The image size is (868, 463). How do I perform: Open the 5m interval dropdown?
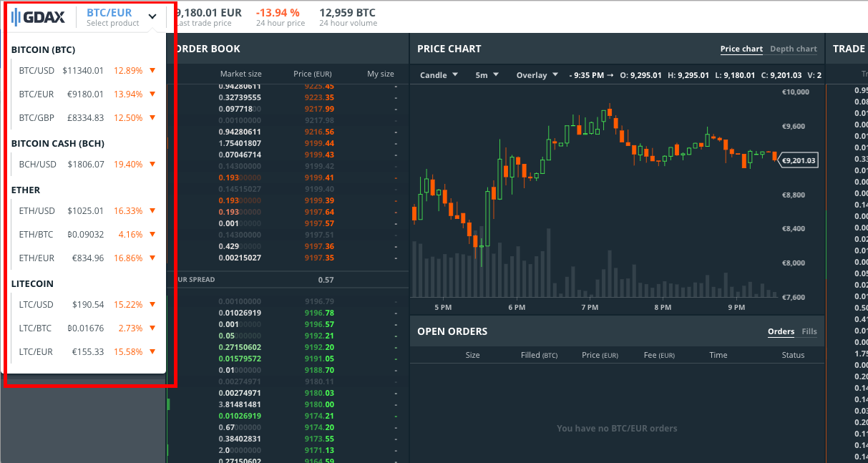tap(487, 75)
